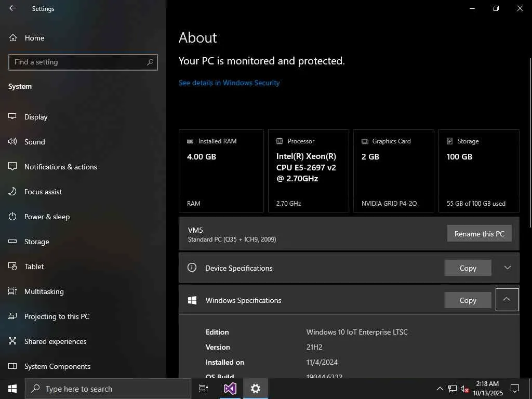Click the VM5 computer name text
The height and width of the screenshot is (399, 532).
coord(195,230)
